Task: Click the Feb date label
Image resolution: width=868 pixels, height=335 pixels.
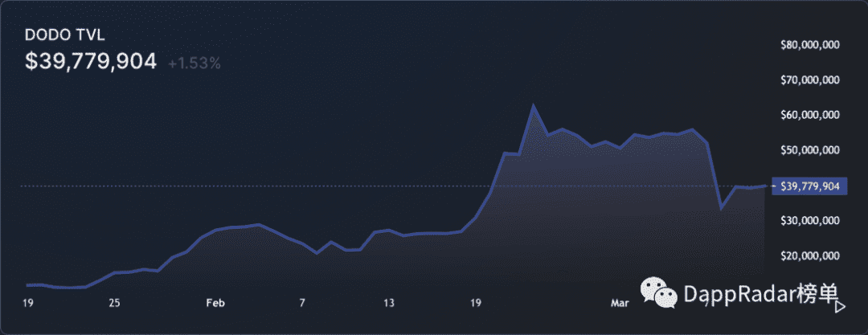Action: pyautogui.click(x=214, y=303)
